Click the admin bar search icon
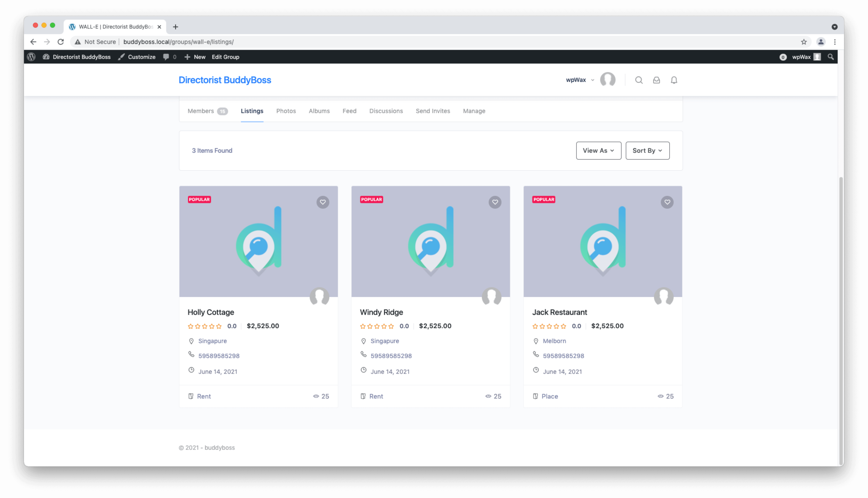This screenshot has width=868, height=498. (x=831, y=57)
